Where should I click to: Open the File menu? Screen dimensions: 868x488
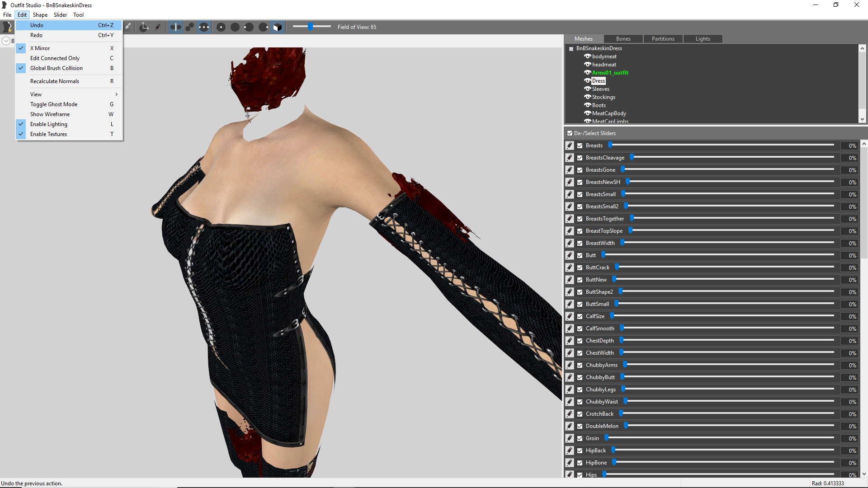pos(7,15)
